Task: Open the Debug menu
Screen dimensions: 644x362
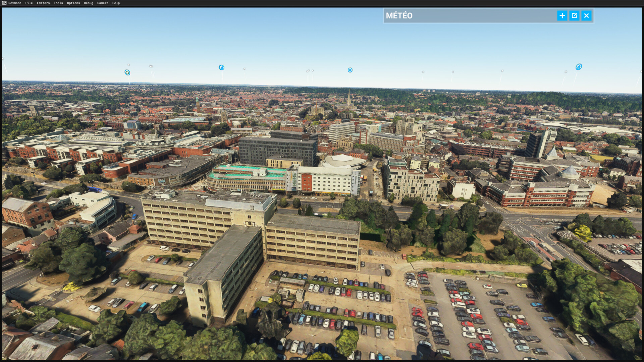Action: coord(88,3)
